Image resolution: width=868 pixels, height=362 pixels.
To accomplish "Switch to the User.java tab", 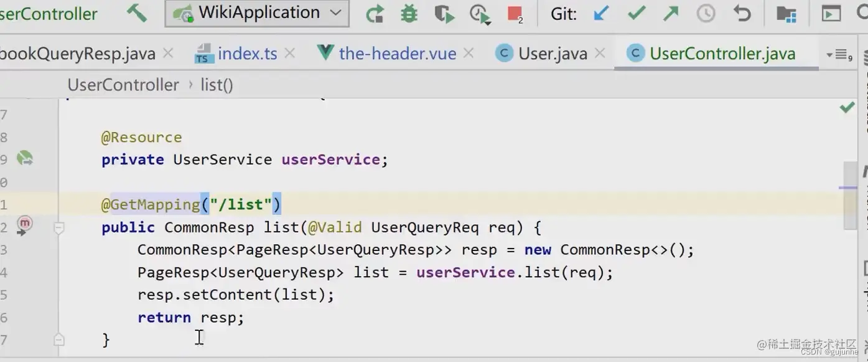I will [x=553, y=54].
